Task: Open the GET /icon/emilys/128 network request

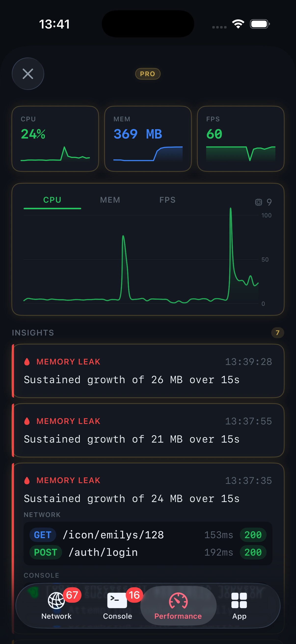Action: click(148, 535)
